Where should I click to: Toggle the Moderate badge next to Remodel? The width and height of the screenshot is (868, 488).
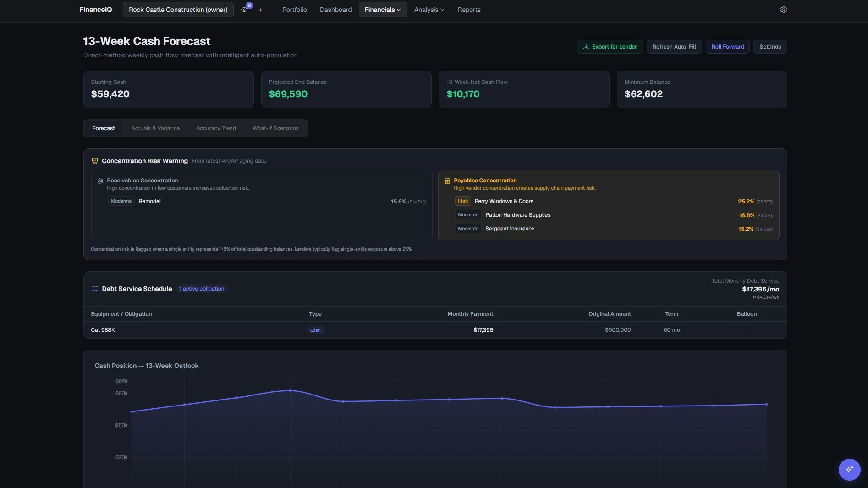pos(121,201)
